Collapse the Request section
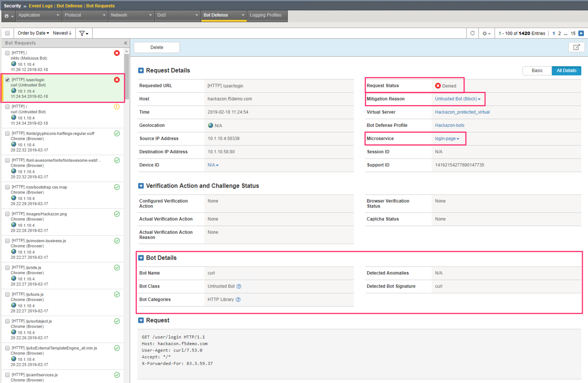The image size is (588, 383). tap(141, 321)
